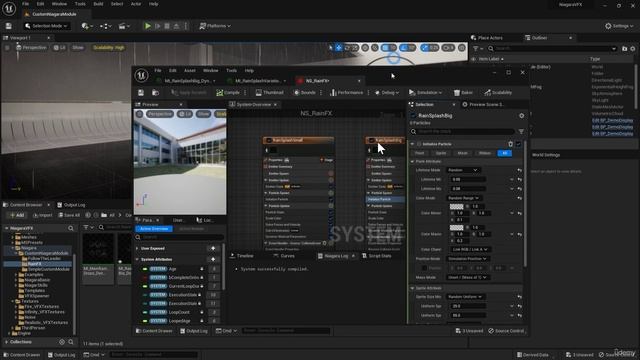Open the Performance tool in Niagara toolbar
The height and width of the screenshot is (360, 640).
346,93
